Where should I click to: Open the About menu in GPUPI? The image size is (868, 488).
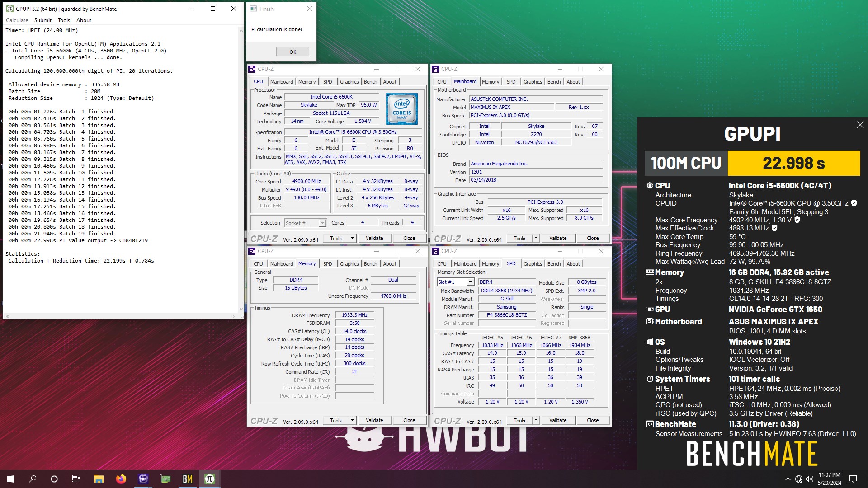[84, 20]
